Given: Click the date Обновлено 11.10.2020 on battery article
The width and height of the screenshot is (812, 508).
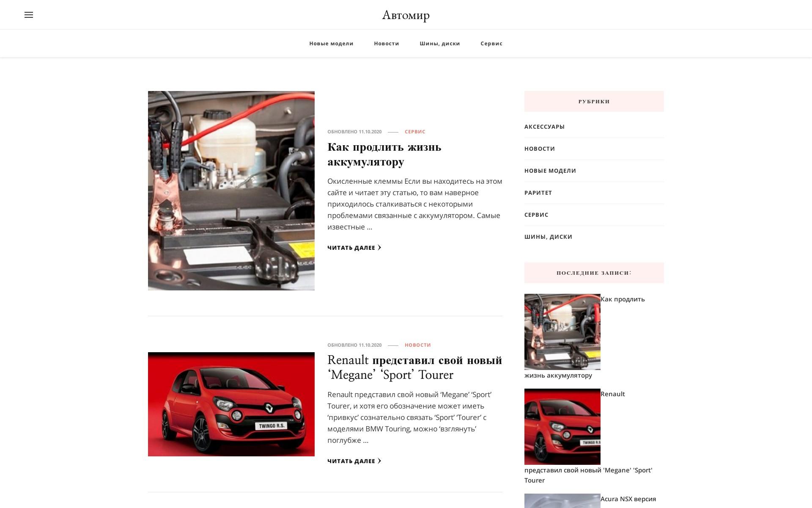Looking at the screenshot, I should click(354, 132).
